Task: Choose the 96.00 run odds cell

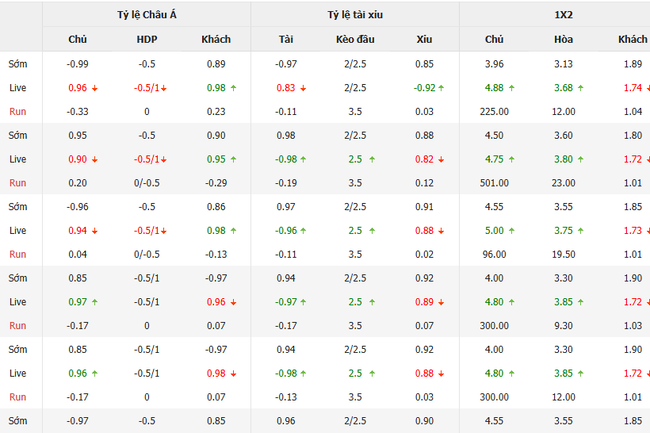Action: (493, 254)
